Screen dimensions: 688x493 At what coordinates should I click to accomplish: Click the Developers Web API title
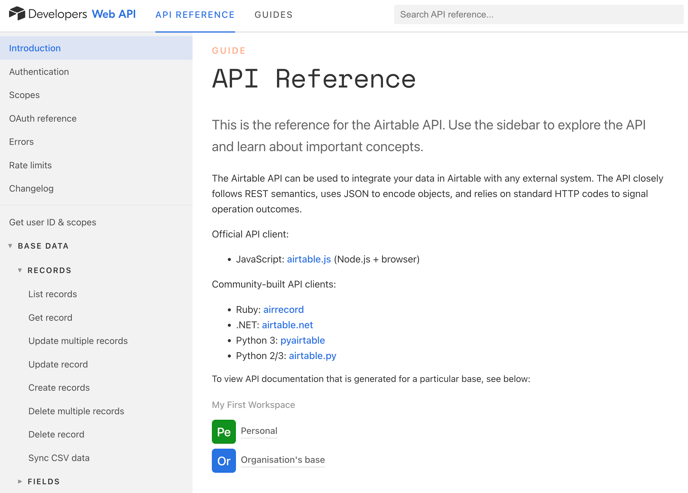(x=82, y=14)
